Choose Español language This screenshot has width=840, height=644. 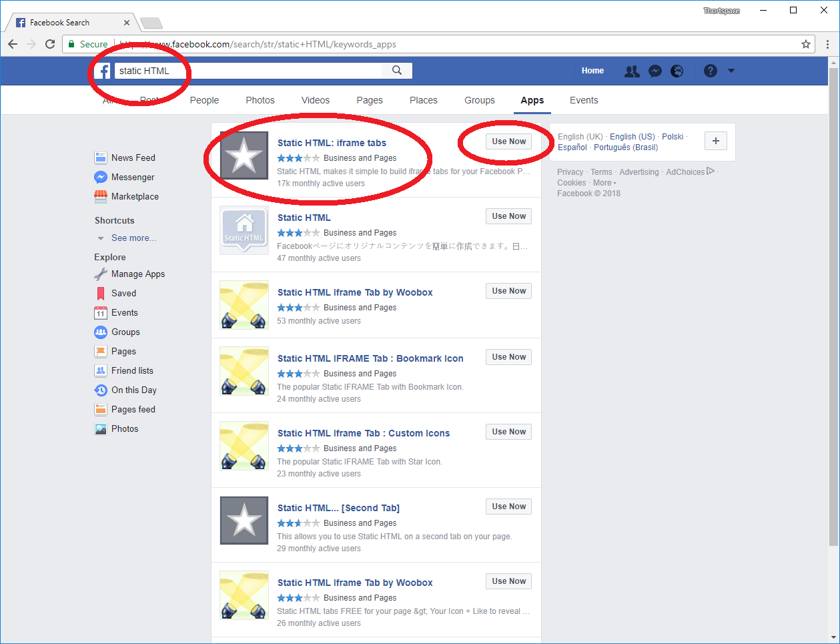(572, 147)
